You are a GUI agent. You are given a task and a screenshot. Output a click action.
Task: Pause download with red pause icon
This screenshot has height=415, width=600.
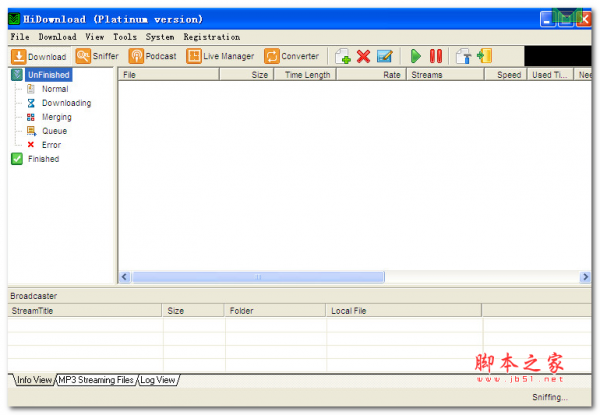click(435, 56)
